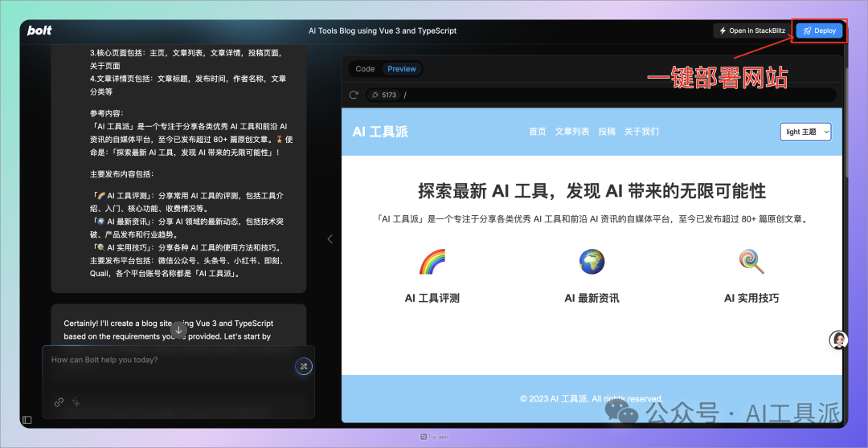Collapse the chat panel with left chevron
The width and height of the screenshot is (868, 448).
[330, 239]
